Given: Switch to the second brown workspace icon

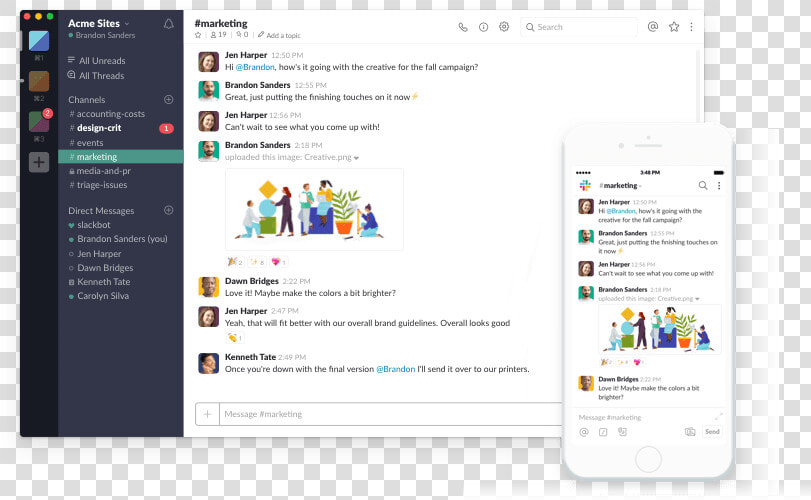Looking at the screenshot, I should point(39,81).
